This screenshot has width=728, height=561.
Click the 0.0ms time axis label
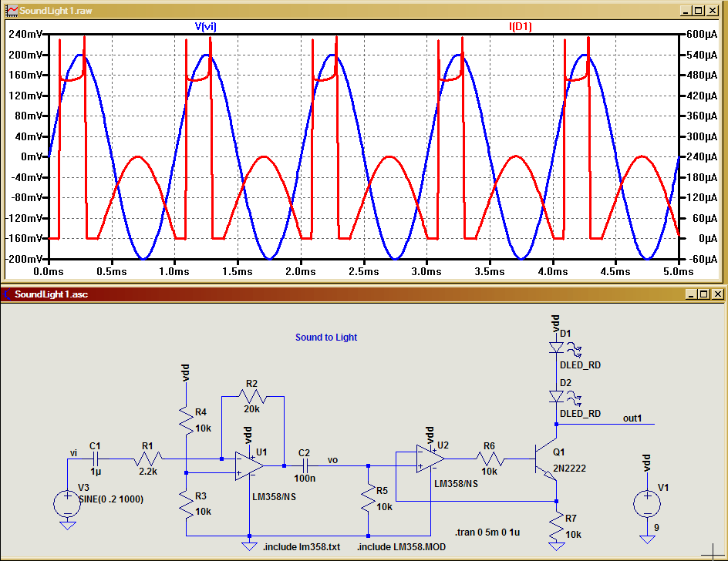pyautogui.click(x=49, y=271)
